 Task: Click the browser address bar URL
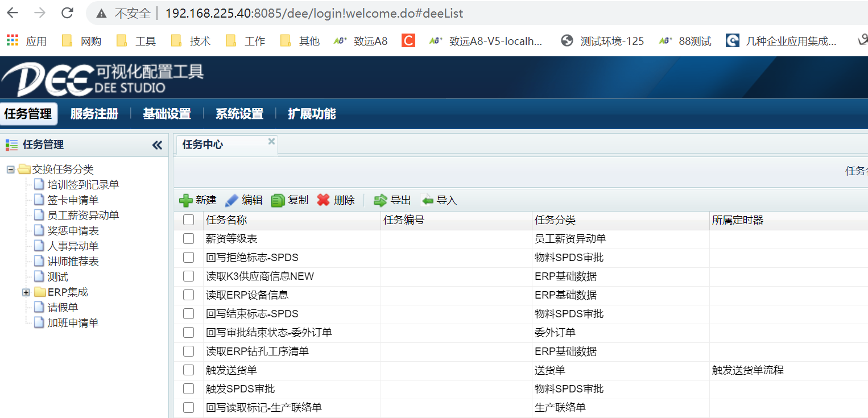pos(313,13)
